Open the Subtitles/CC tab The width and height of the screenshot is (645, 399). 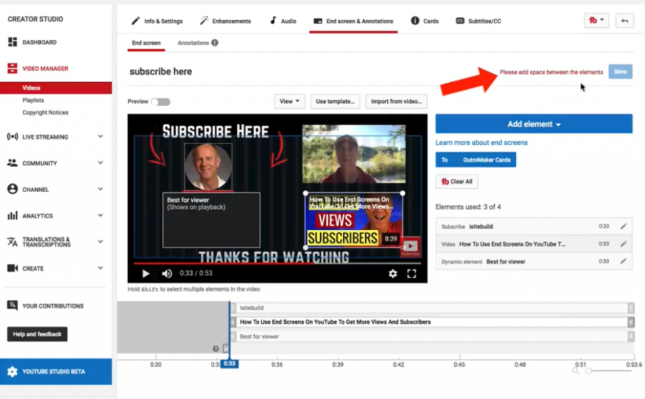(478, 21)
